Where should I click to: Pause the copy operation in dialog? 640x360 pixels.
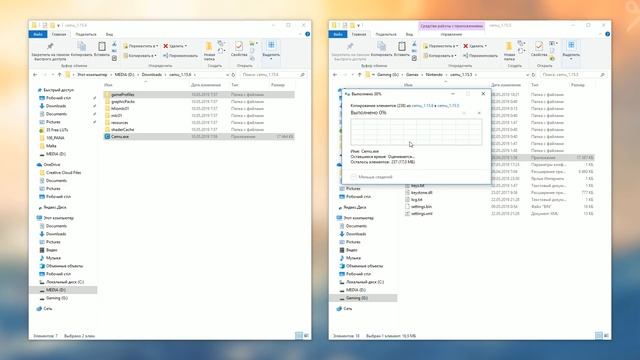pos(464,113)
